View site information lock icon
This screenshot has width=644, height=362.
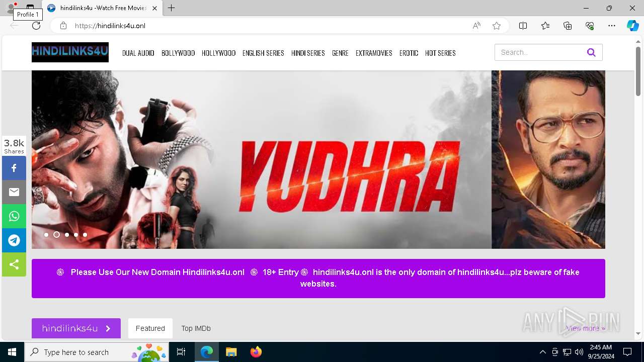[63, 26]
